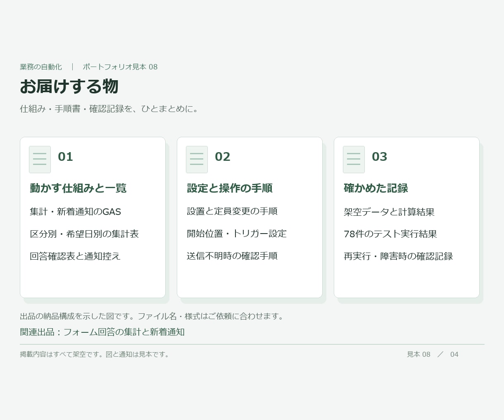Click the number 01 on the first card
Image resolution: width=504 pixels, height=420 pixels.
click(66, 157)
